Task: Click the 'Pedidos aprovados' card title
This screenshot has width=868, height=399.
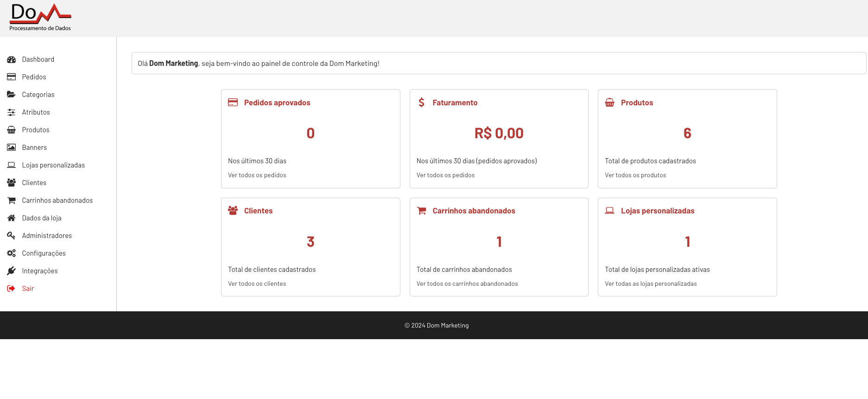Action: [277, 103]
